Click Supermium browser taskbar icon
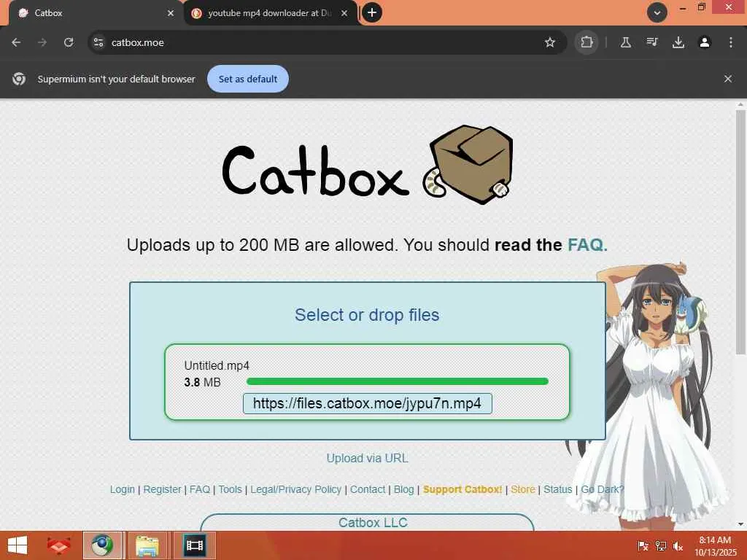This screenshot has width=747, height=560. (x=102, y=545)
